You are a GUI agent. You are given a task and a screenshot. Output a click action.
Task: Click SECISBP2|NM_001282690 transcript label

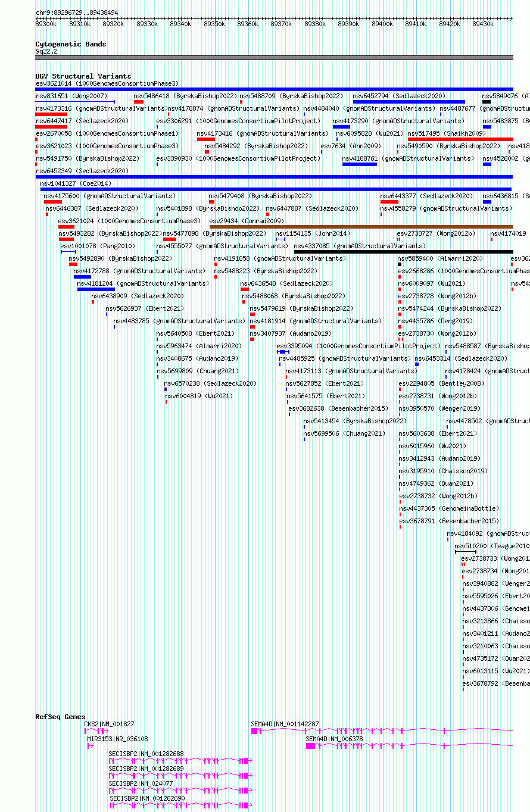pyautogui.click(x=147, y=798)
